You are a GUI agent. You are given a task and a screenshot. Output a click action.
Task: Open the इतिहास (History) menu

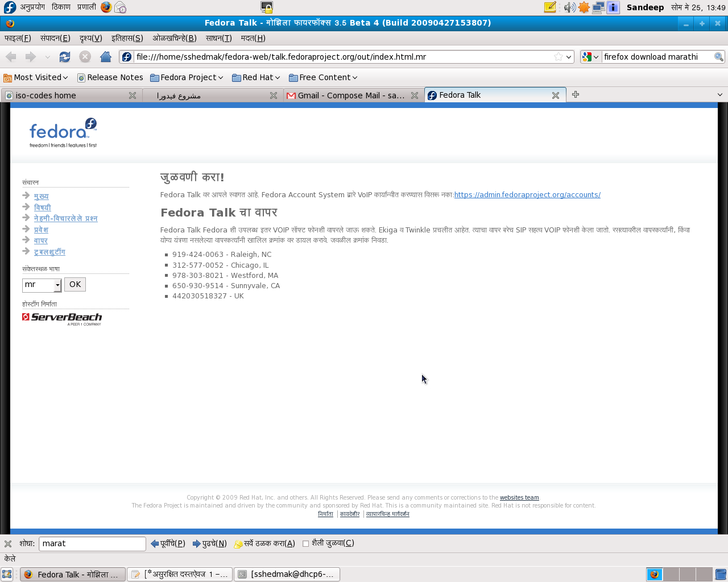(x=127, y=38)
